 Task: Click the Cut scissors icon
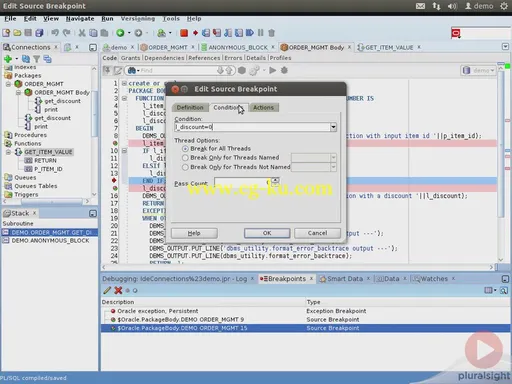82,33
